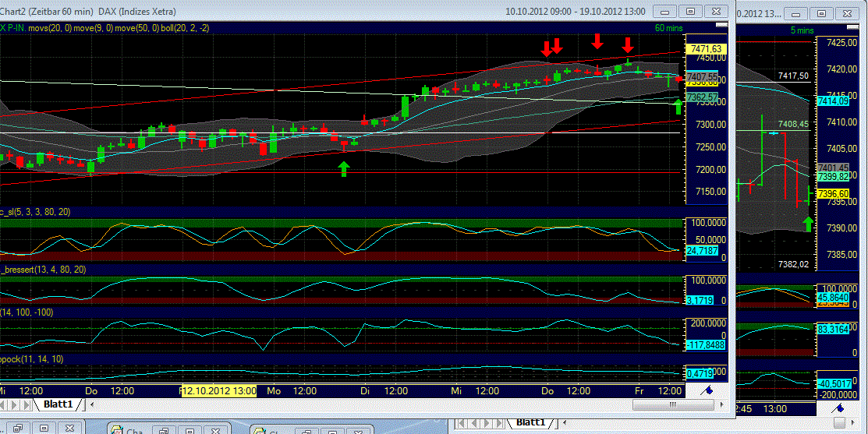This screenshot has width=868, height=434.
Task: Jump to last sheet in 5 mins window navigator
Action: (500, 424)
